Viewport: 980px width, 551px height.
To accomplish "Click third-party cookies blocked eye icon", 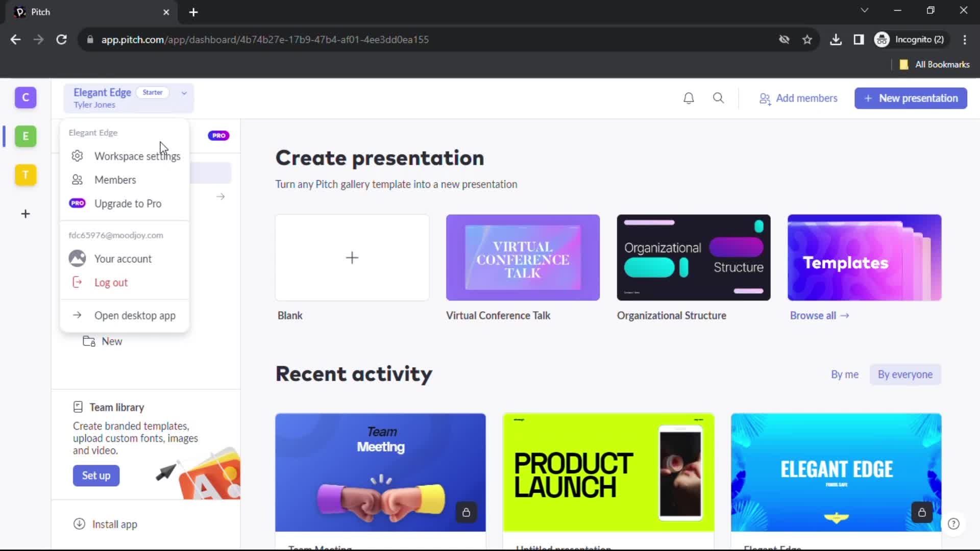I will (784, 39).
